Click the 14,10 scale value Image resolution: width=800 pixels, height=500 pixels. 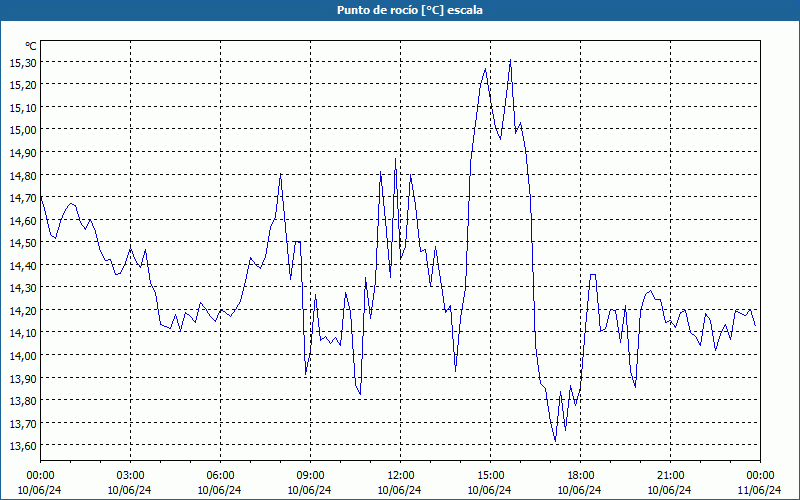tap(22, 332)
